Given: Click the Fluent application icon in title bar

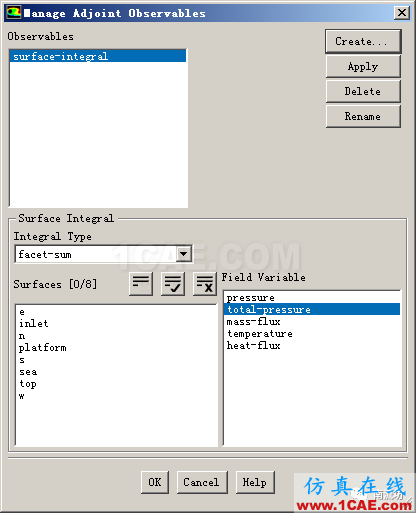Looking at the screenshot, I should click(14, 13).
